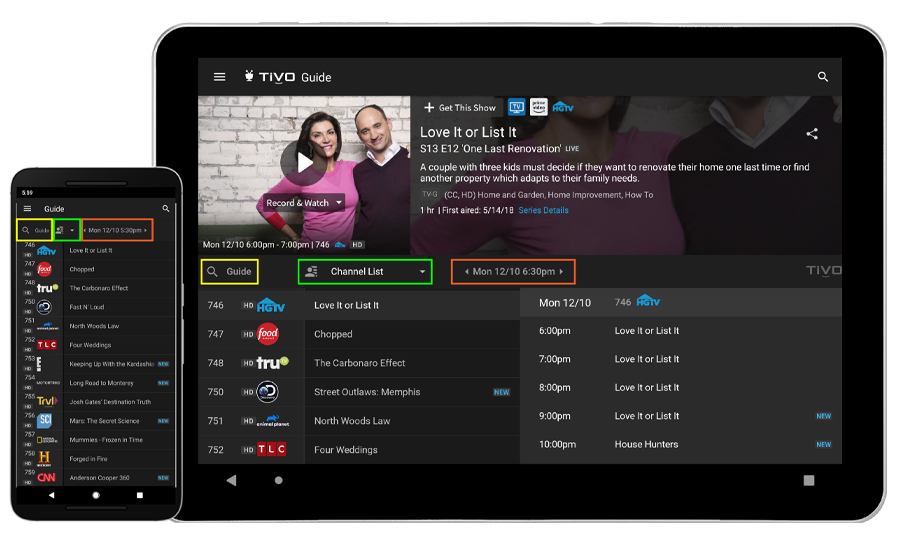Open Long Road to Monterey on phone
The height and width of the screenshot is (550, 900).
[119, 383]
